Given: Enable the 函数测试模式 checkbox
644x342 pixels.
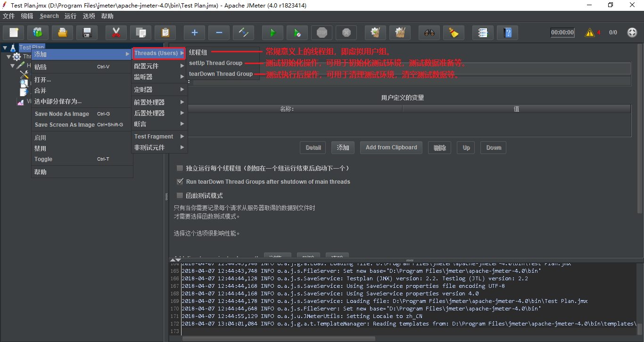Looking at the screenshot, I should 180,195.
